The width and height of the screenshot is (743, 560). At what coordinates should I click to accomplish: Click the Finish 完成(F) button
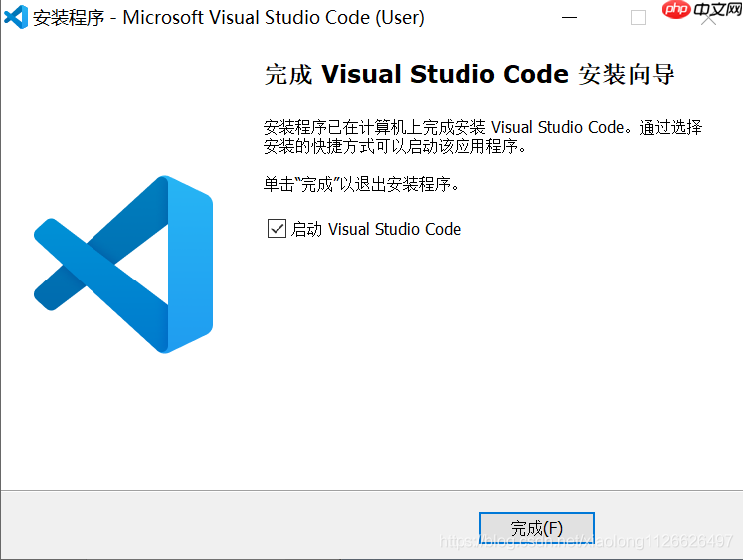tap(536, 528)
